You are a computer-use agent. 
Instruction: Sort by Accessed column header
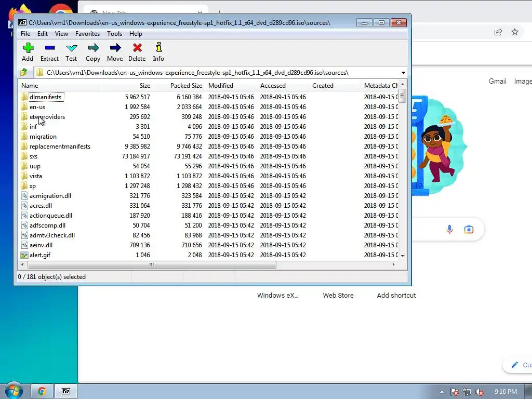tap(283, 86)
